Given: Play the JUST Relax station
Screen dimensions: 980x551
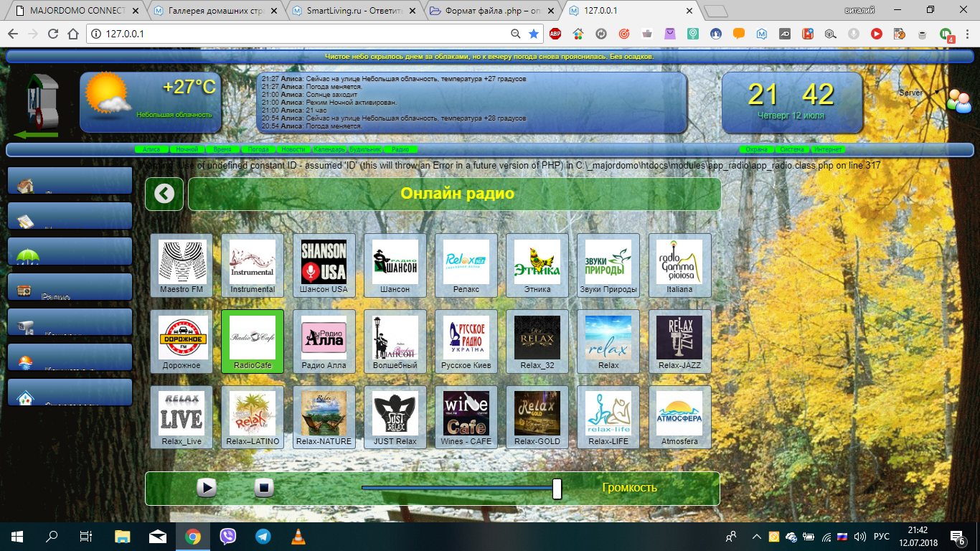Looking at the screenshot, I should (x=395, y=418).
